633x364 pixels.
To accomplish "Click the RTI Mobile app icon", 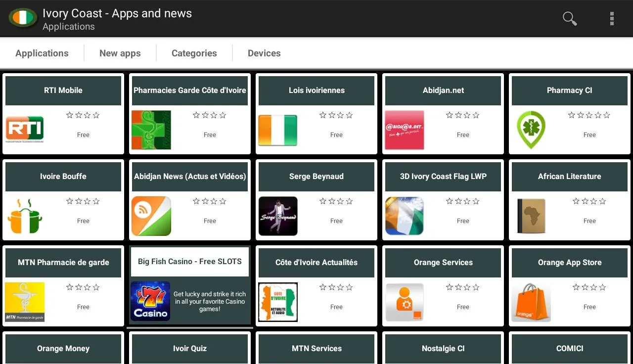I will 25,130.
